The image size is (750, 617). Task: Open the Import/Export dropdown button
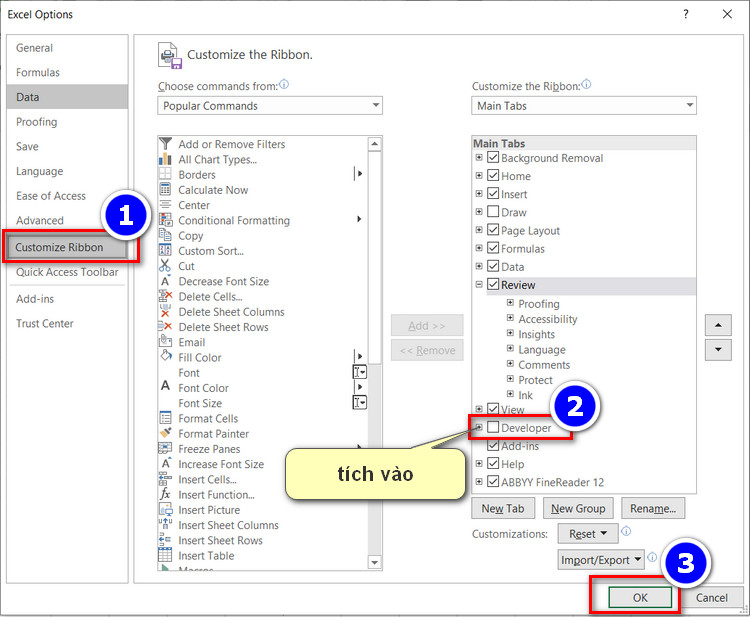coord(601,560)
